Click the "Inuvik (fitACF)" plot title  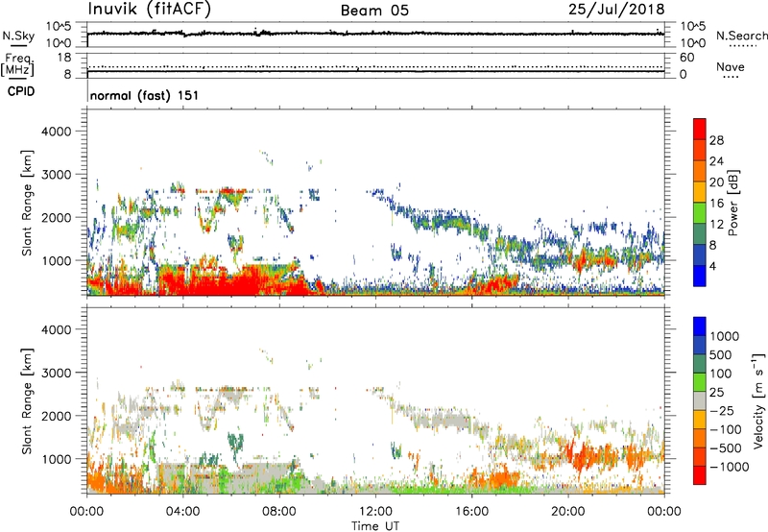(150, 10)
